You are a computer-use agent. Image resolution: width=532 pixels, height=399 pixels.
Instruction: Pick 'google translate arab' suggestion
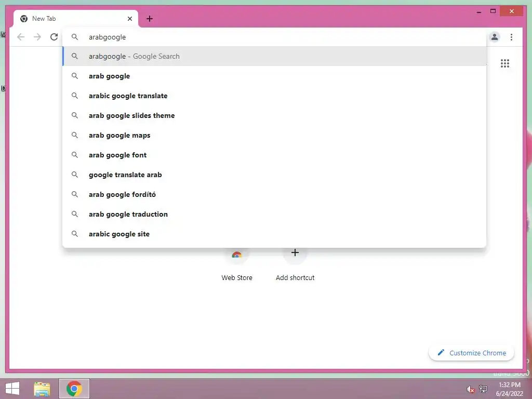[x=274, y=175]
